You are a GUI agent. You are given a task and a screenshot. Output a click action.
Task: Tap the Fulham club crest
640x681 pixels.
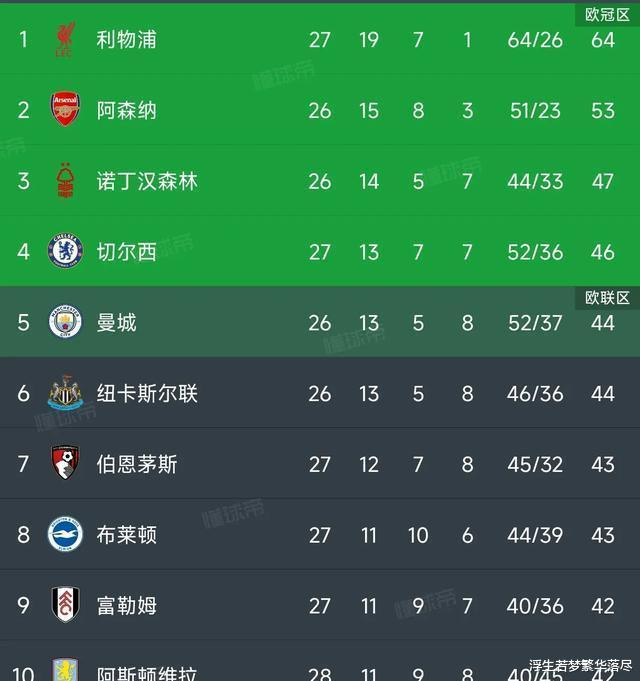(66, 605)
